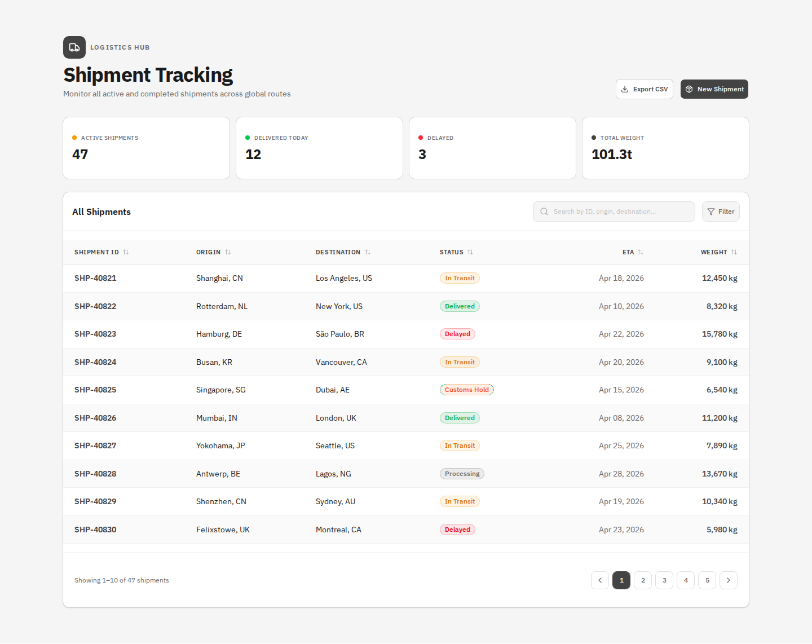Click the Processing status badge
This screenshot has width=812, height=644.
click(x=462, y=474)
